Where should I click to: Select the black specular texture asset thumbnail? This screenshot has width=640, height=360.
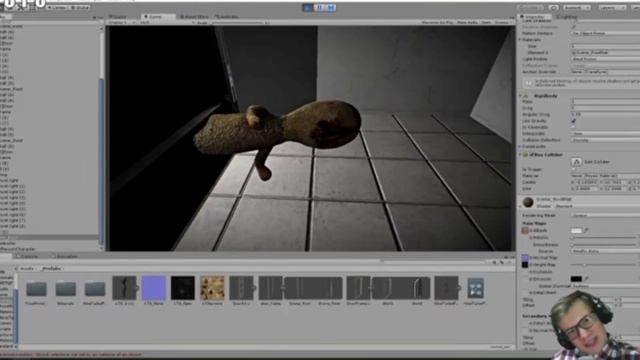click(x=183, y=288)
